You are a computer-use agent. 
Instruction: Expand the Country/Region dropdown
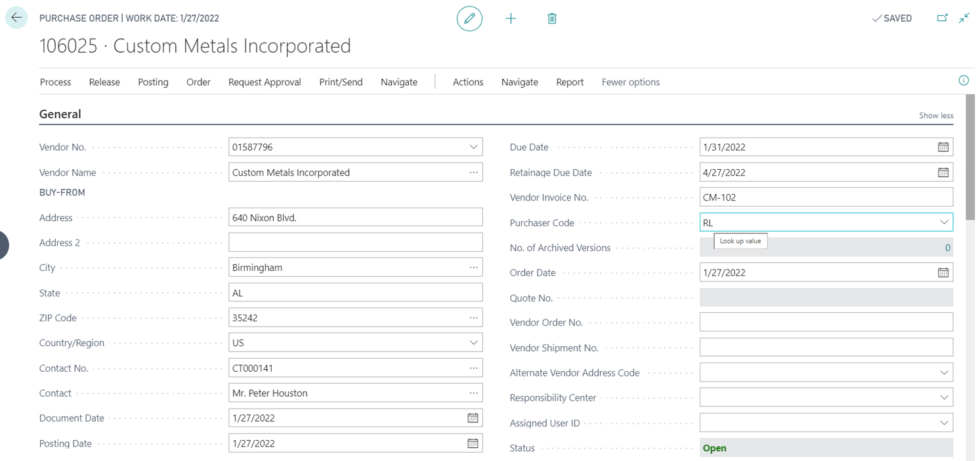point(473,343)
